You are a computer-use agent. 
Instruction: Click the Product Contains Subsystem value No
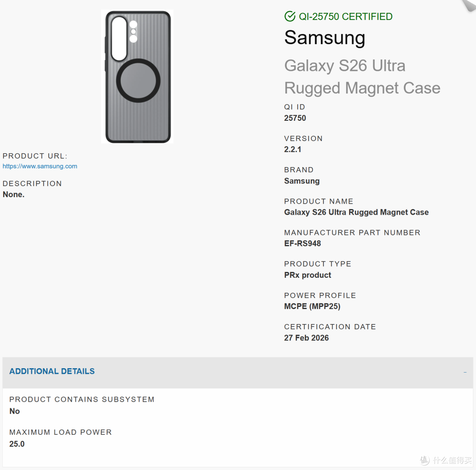click(x=15, y=411)
